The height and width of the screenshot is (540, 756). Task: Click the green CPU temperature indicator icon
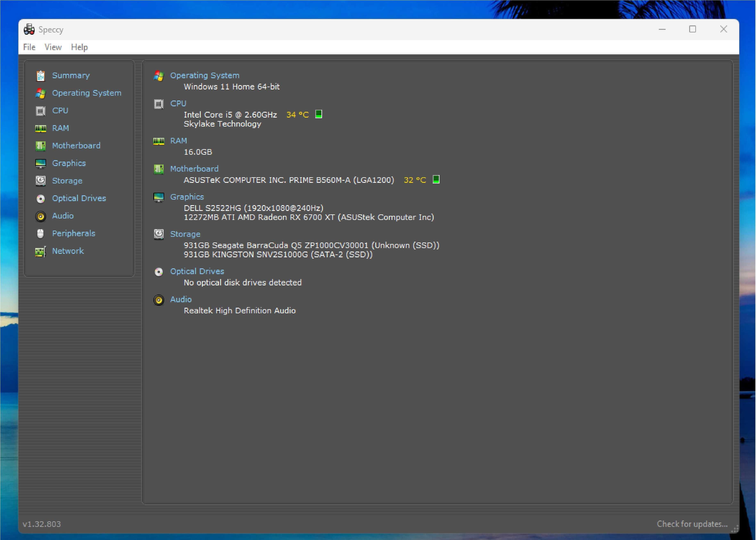pyautogui.click(x=319, y=114)
